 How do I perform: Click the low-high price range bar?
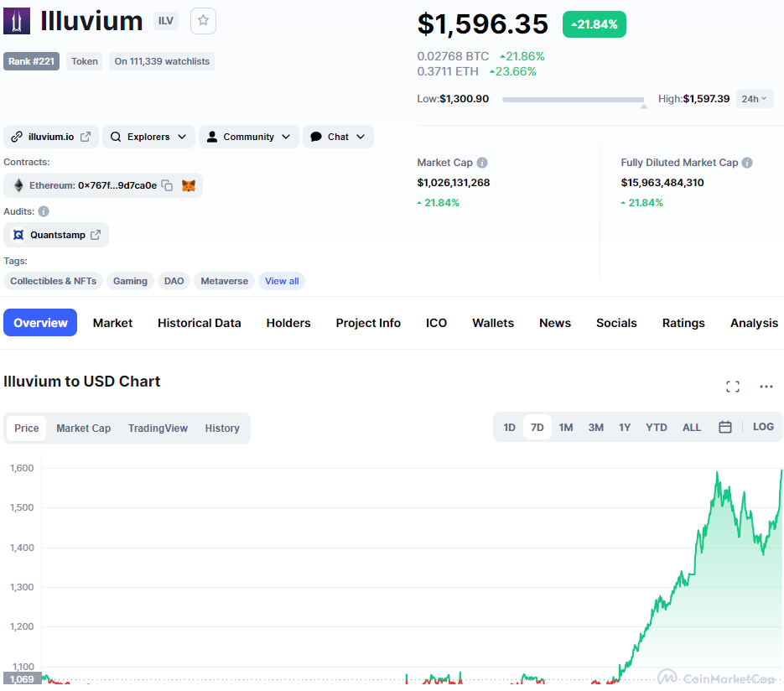[x=574, y=100]
